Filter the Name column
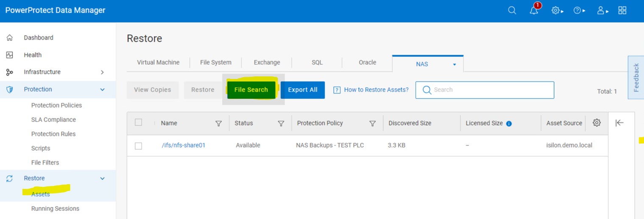 click(218, 124)
